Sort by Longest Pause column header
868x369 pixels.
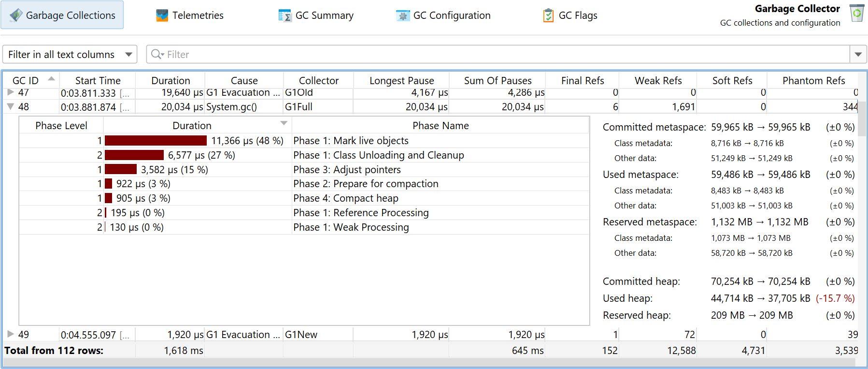coord(402,80)
